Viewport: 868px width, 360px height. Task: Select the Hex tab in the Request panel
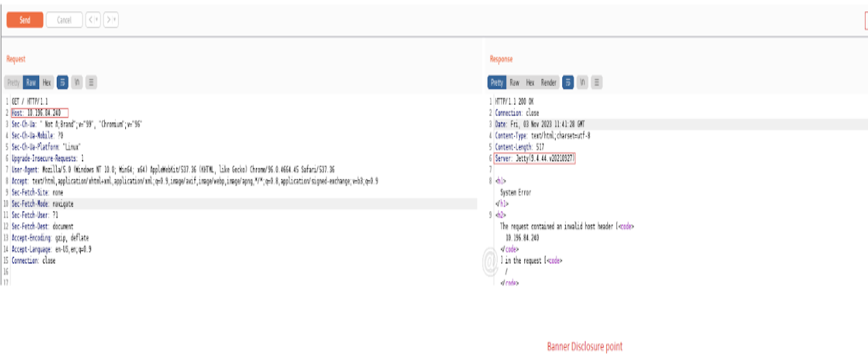46,82
